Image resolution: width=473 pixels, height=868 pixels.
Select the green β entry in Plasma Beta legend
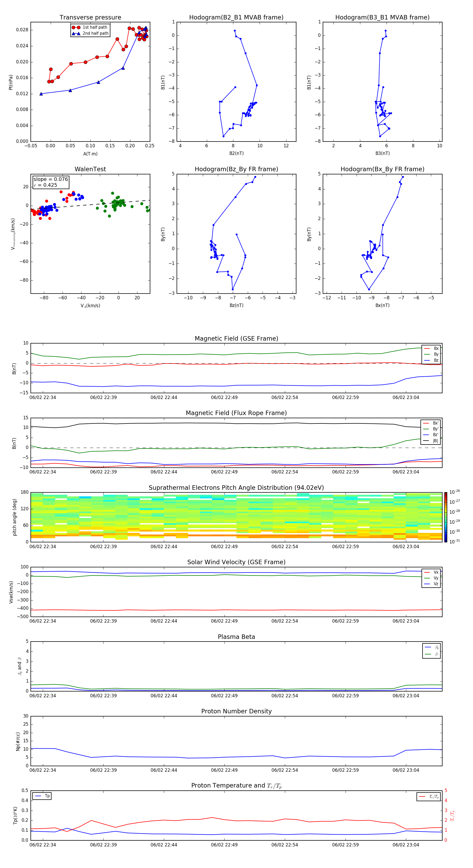(431, 654)
